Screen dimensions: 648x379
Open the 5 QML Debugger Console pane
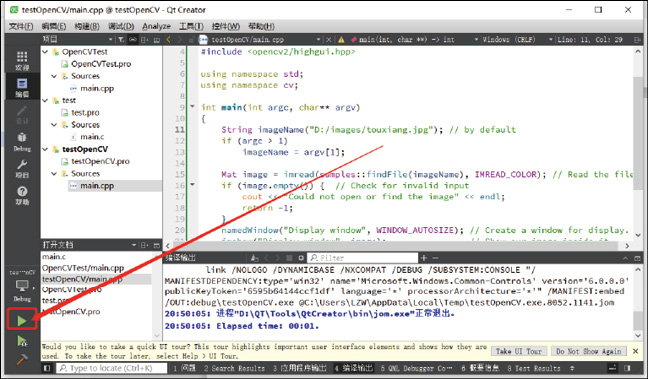pos(416,368)
